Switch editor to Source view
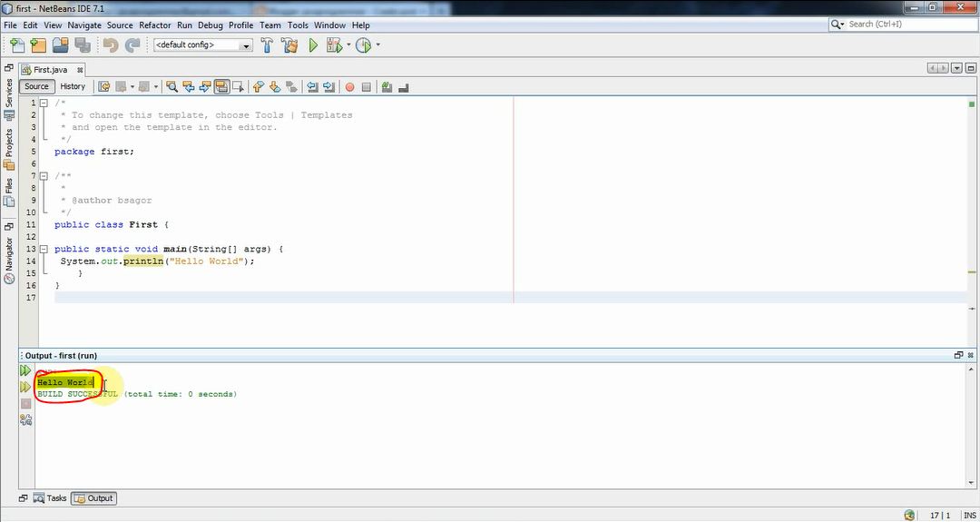The width and height of the screenshot is (980, 522). tap(36, 86)
